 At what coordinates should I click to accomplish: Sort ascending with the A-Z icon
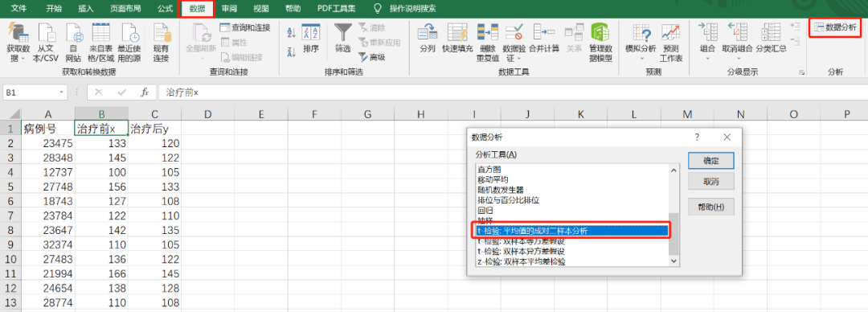pos(292,33)
